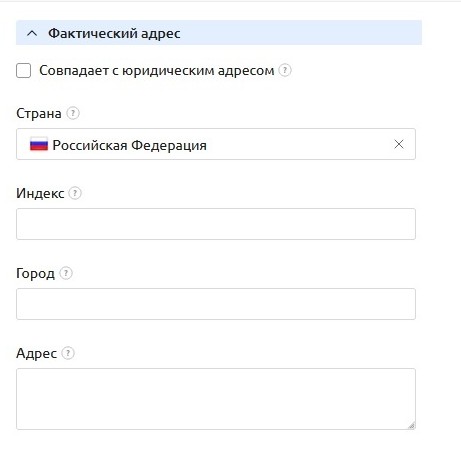This screenshot has height=466, width=461.
Task: Click the Страна field label
Action: point(39,114)
